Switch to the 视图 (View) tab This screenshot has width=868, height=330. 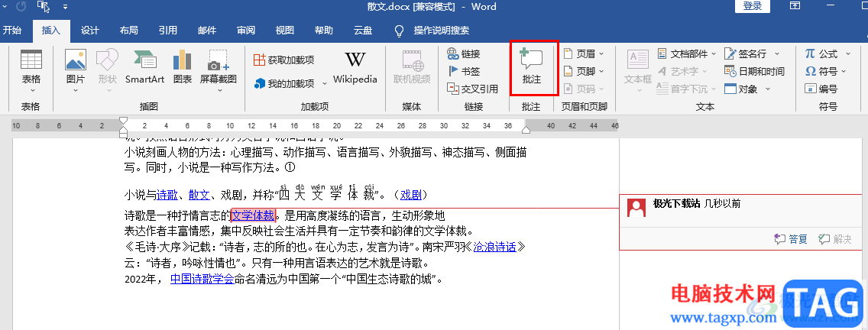point(284,31)
